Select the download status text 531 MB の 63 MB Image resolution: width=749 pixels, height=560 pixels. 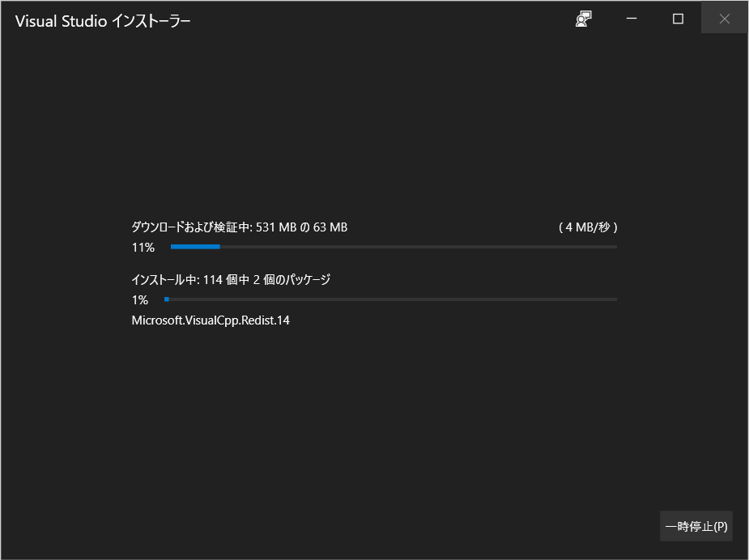(x=301, y=227)
